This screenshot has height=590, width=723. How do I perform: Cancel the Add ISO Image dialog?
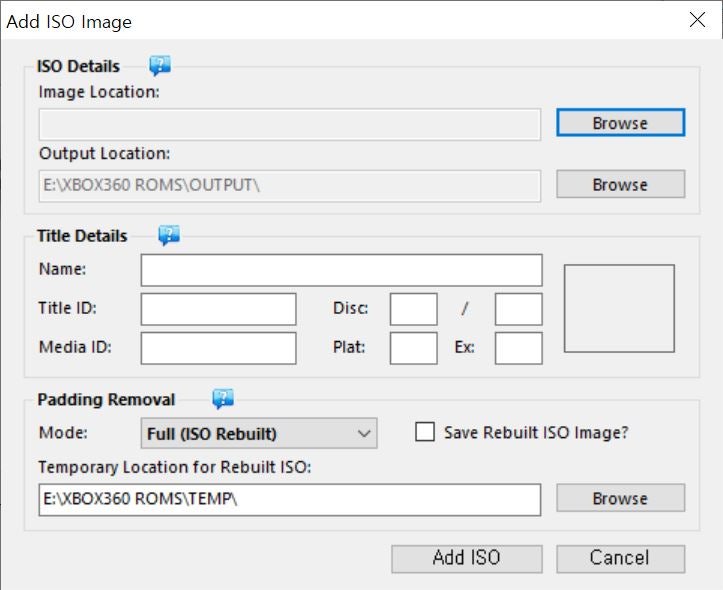621,559
